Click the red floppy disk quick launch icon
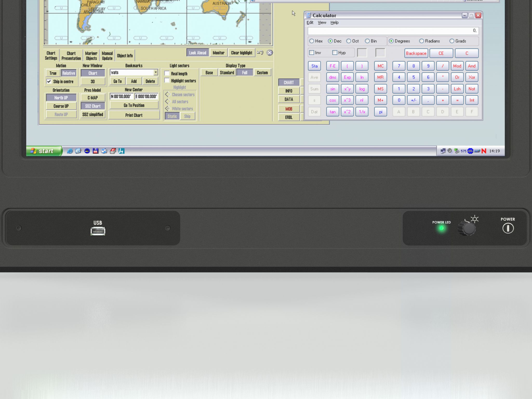The image size is (532, 399). 96,151
